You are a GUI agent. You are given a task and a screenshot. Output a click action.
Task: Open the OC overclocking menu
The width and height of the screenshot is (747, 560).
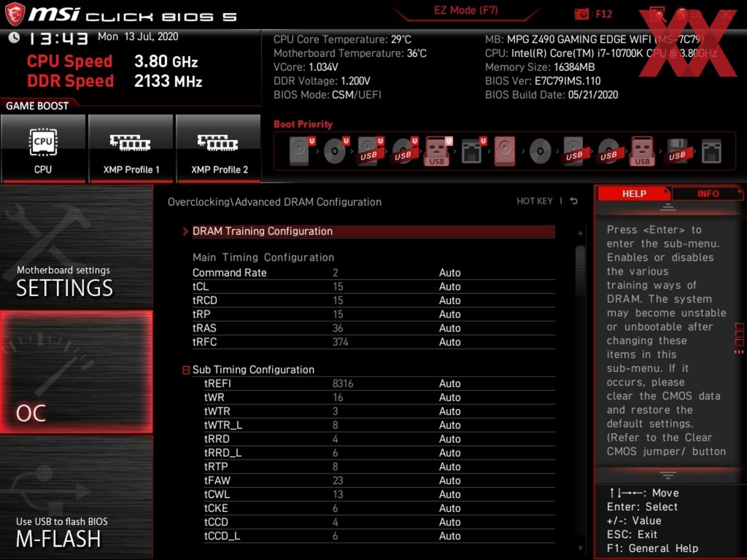(x=76, y=372)
